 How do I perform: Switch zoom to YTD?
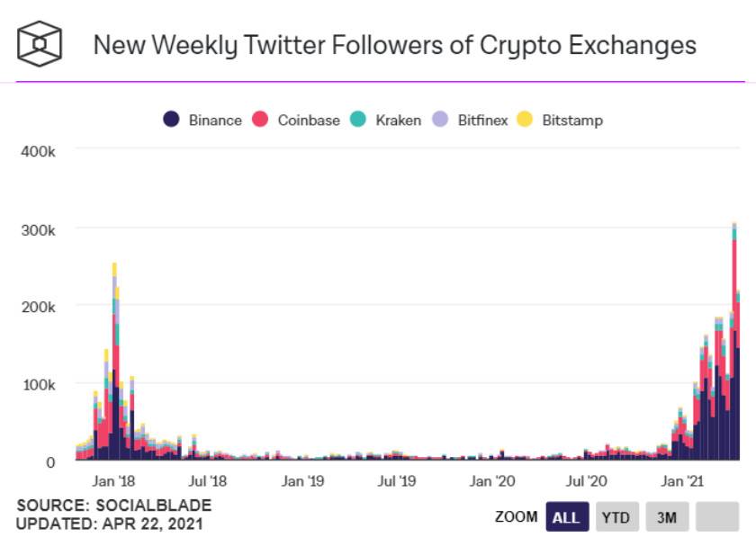point(616,517)
